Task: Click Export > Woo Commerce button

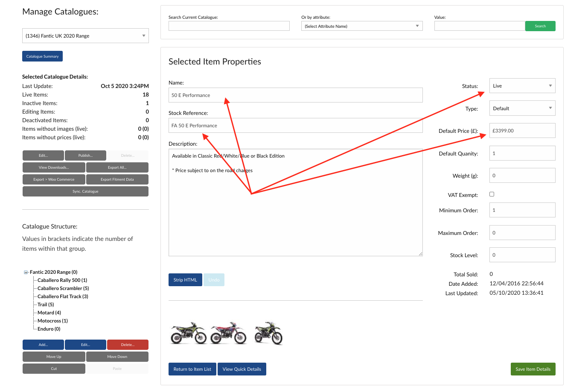Action: [x=54, y=179]
